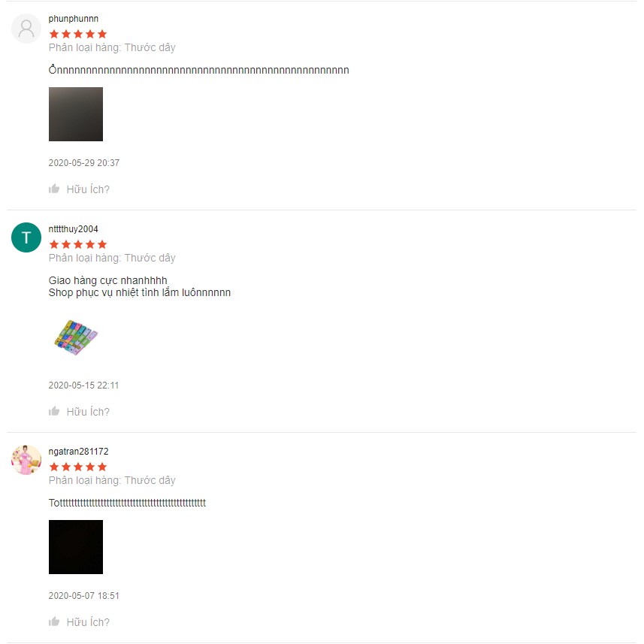Click thumbs-up icon on ngatran281172's review
644x644 pixels.
[x=54, y=621]
